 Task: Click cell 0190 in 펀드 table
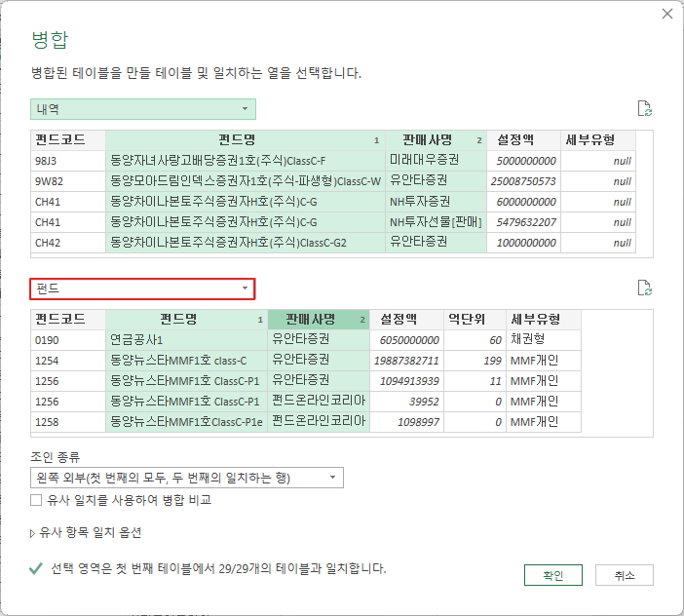tap(68, 340)
